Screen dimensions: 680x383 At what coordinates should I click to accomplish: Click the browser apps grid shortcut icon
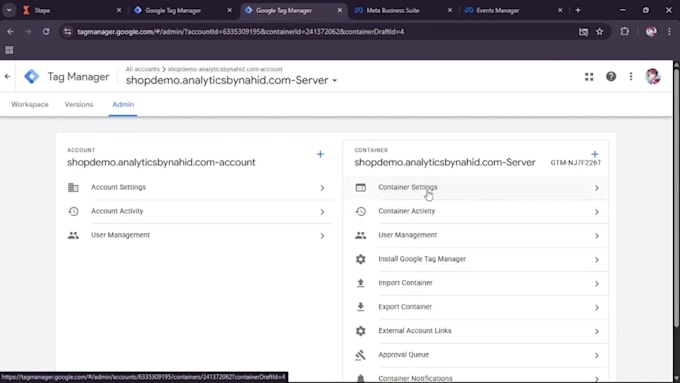(9, 50)
